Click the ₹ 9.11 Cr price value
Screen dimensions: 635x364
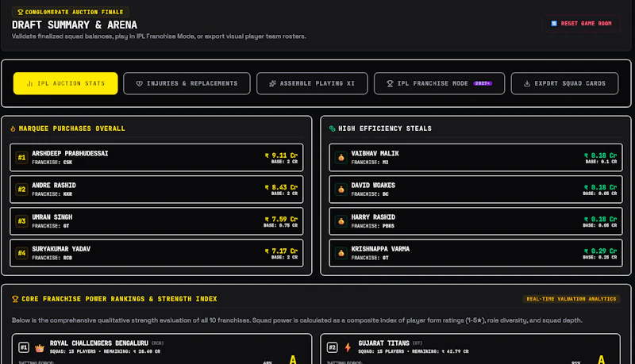pos(281,155)
